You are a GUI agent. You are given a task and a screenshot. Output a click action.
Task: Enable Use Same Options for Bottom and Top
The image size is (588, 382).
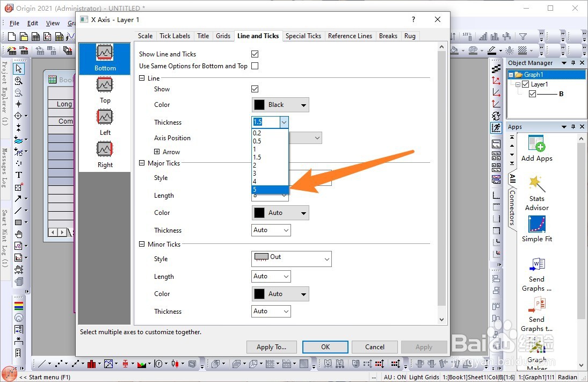[255, 66]
